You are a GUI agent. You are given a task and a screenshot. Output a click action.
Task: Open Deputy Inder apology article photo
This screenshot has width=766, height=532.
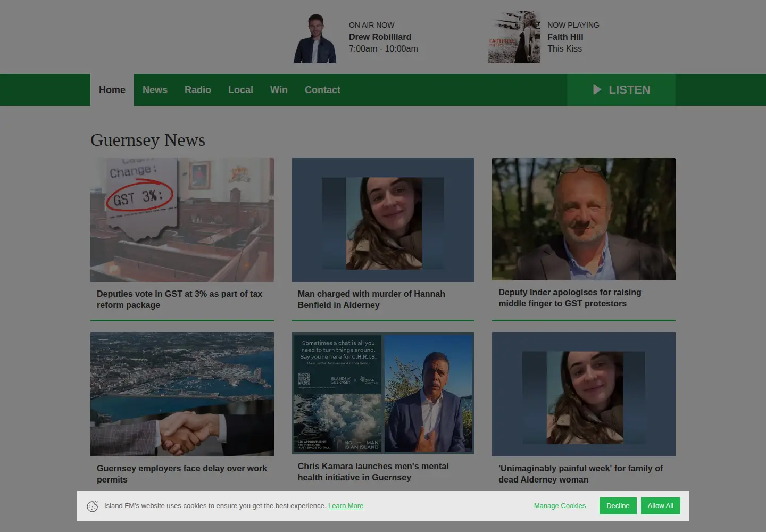(x=584, y=219)
